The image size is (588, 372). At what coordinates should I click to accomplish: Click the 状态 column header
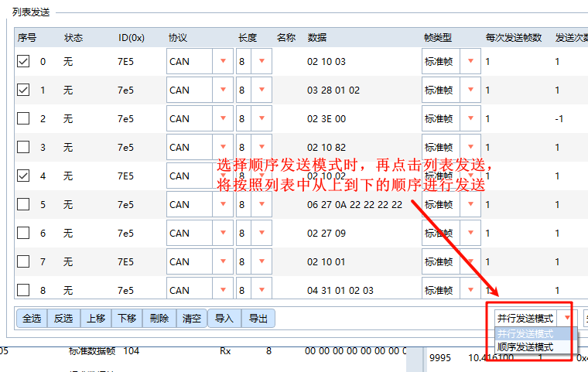[73, 37]
